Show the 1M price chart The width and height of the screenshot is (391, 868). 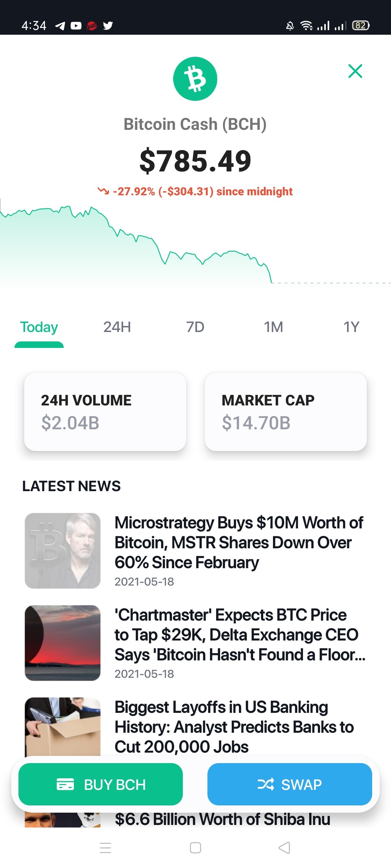pyautogui.click(x=273, y=327)
